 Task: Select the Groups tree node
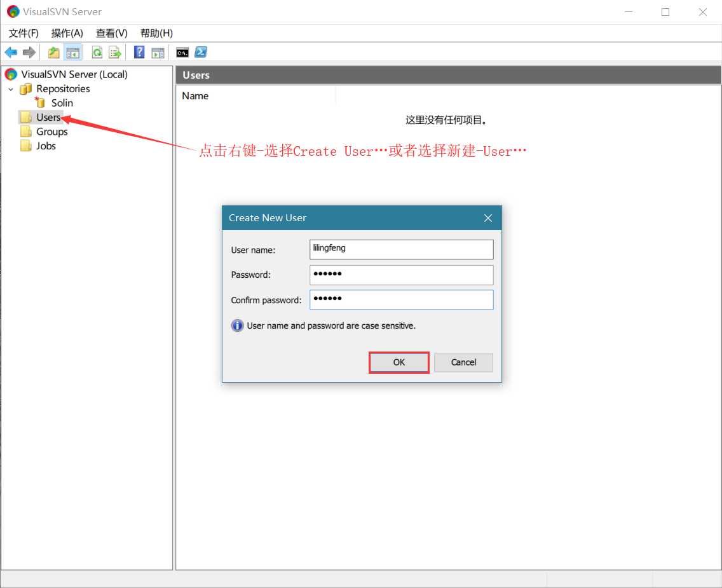[52, 132]
